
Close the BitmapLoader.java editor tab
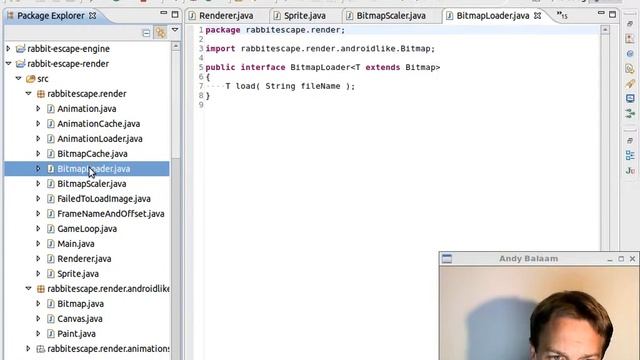point(538,16)
